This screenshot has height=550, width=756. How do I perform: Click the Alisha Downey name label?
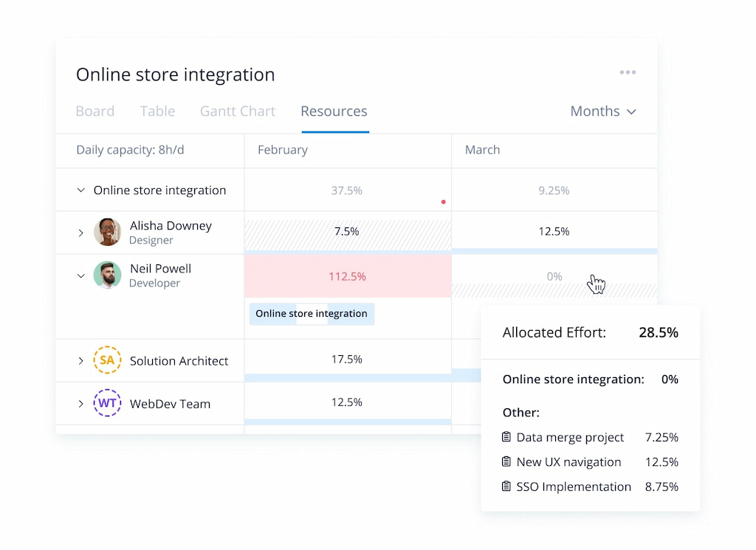click(x=171, y=226)
